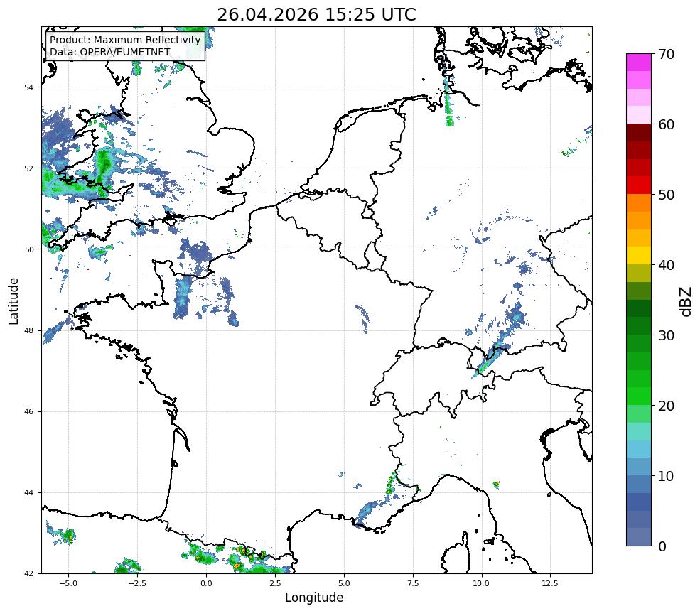Select the dark red 60 dBZ color band
Image resolution: width=700 pixels, height=611 pixels.
[638, 133]
